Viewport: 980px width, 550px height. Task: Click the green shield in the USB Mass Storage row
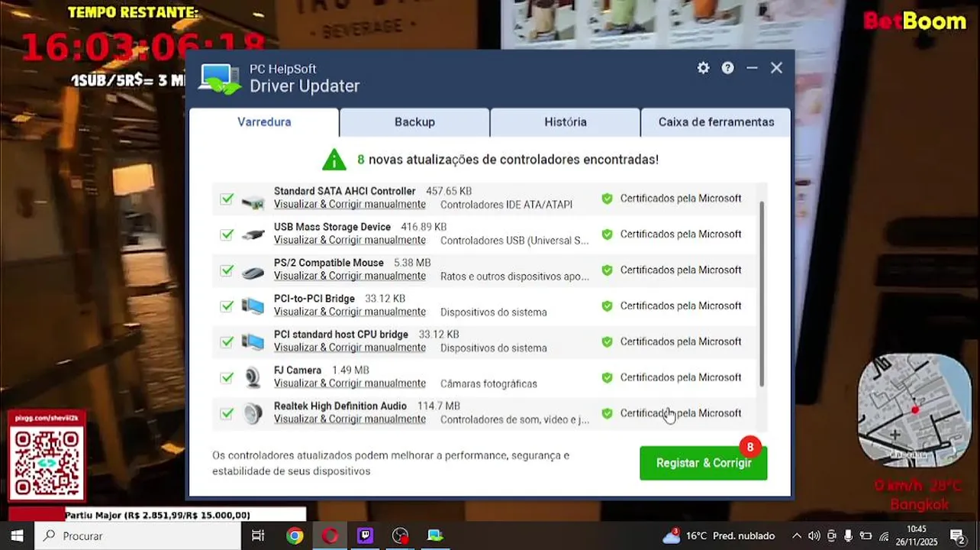pyautogui.click(x=607, y=235)
